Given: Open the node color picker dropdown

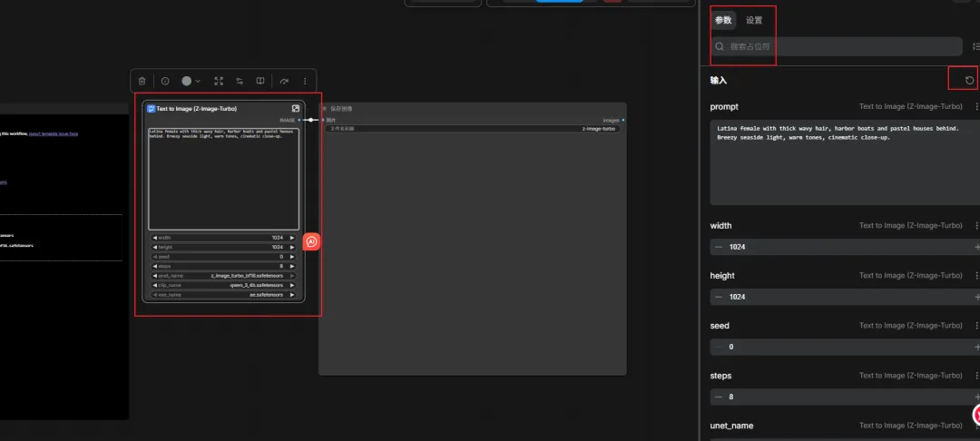Looking at the screenshot, I should click(x=191, y=81).
